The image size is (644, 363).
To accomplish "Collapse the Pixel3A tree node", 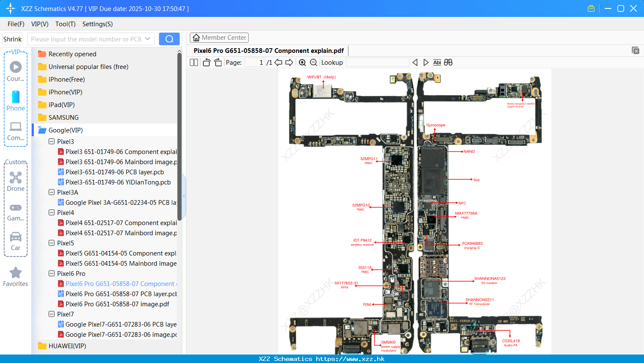I will (x=52, y=192).
